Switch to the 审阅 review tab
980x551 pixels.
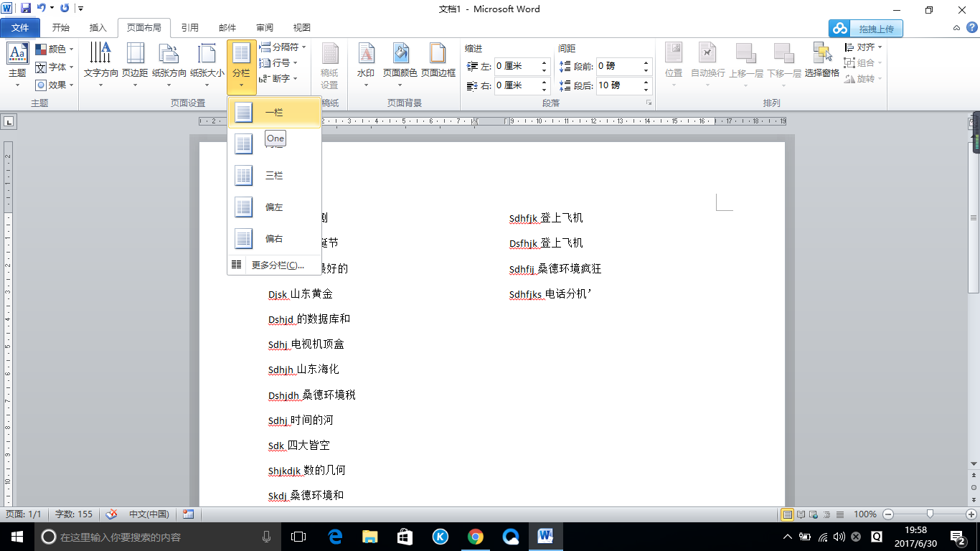[265, 28]
